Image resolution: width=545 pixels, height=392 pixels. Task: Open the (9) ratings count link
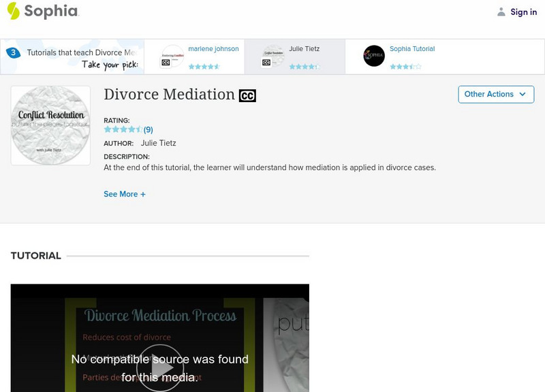pos(149,130)
